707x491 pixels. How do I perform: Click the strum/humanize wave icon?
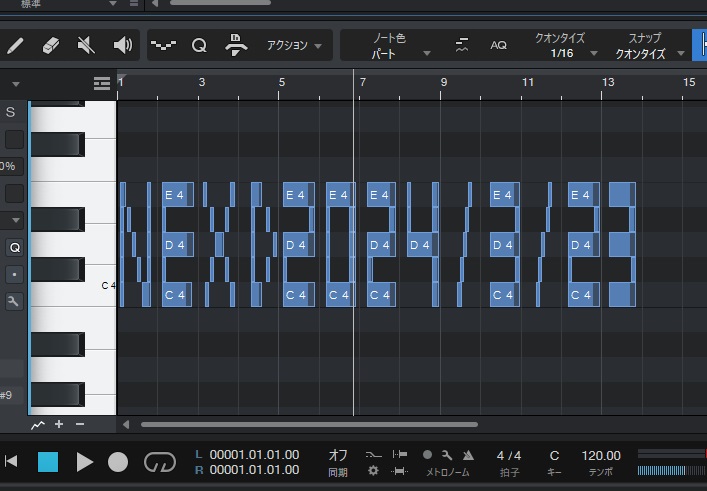click(x=163, y=46)
